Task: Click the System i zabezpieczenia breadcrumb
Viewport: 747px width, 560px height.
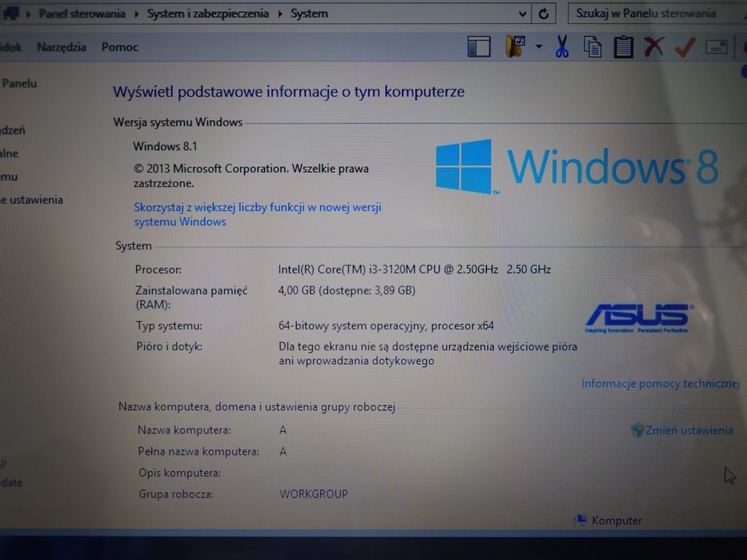Action: [207, 14]
